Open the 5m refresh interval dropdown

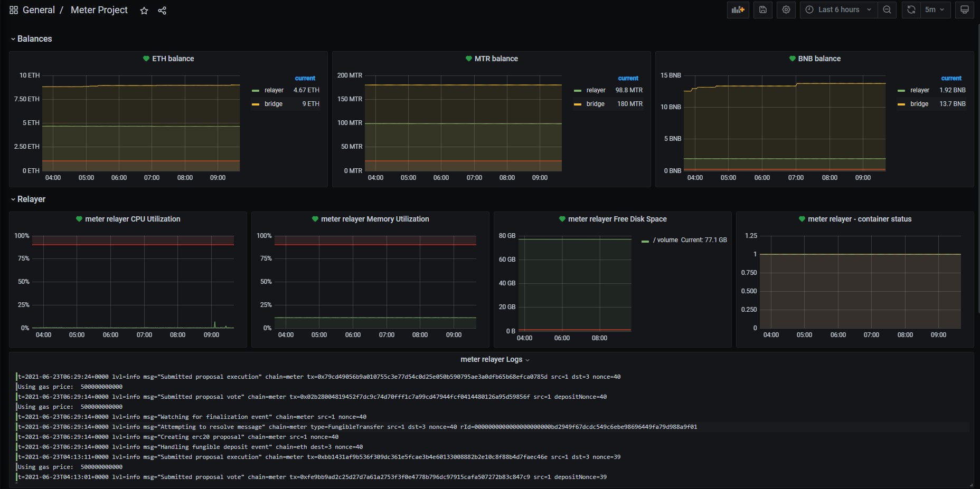coord(935,9)
